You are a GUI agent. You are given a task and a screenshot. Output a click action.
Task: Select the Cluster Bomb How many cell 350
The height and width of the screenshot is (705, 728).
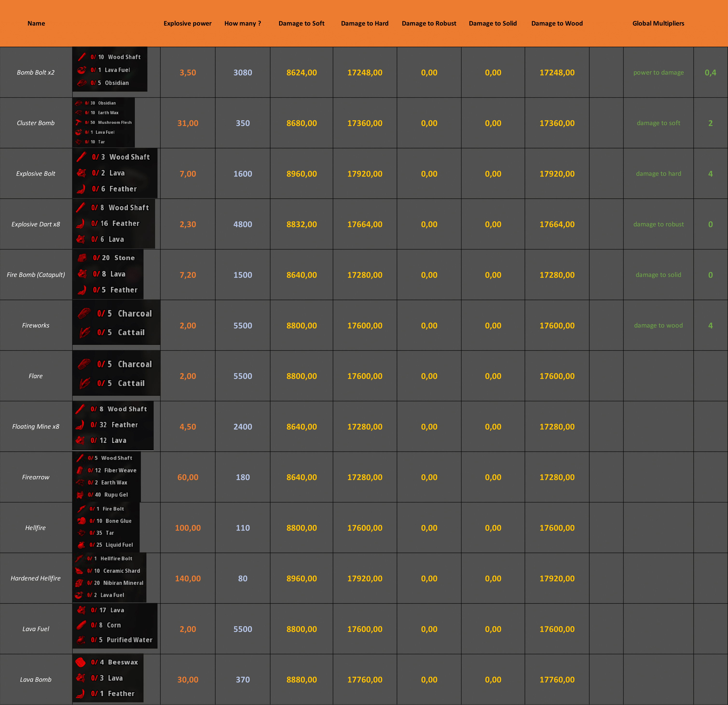click(x=242, y=123)
